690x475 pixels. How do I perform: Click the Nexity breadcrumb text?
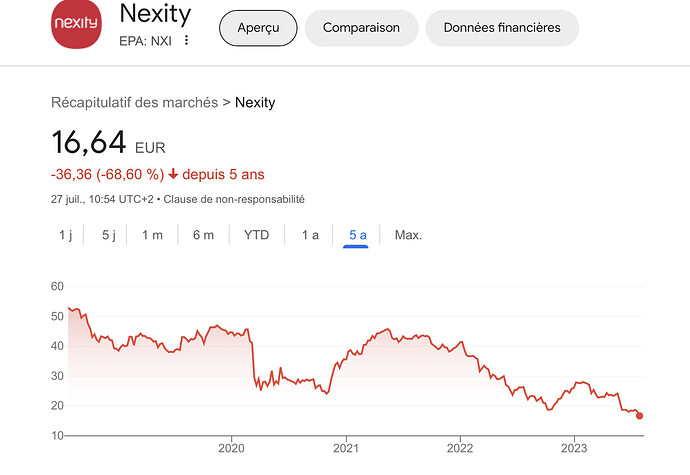255,103
